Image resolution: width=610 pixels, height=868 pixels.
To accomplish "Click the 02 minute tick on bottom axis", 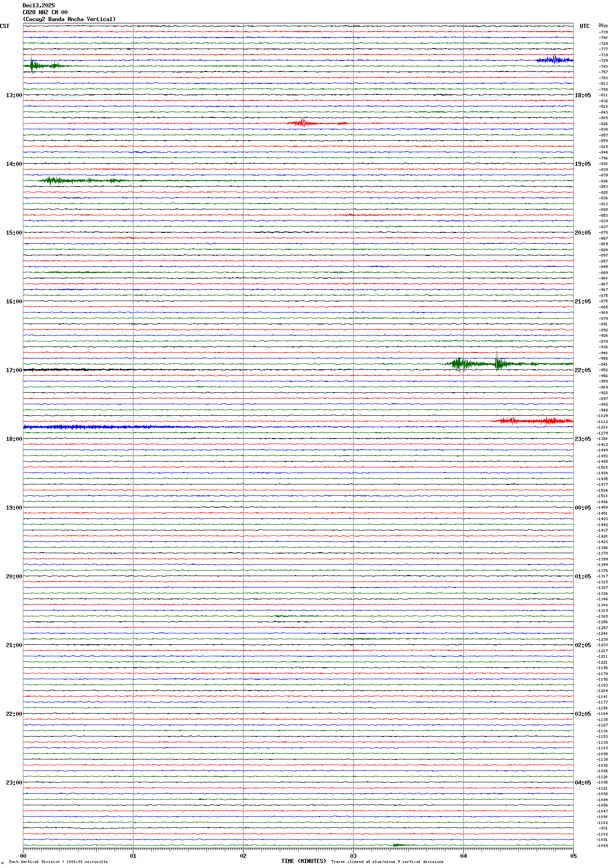I will click(243, 856).
